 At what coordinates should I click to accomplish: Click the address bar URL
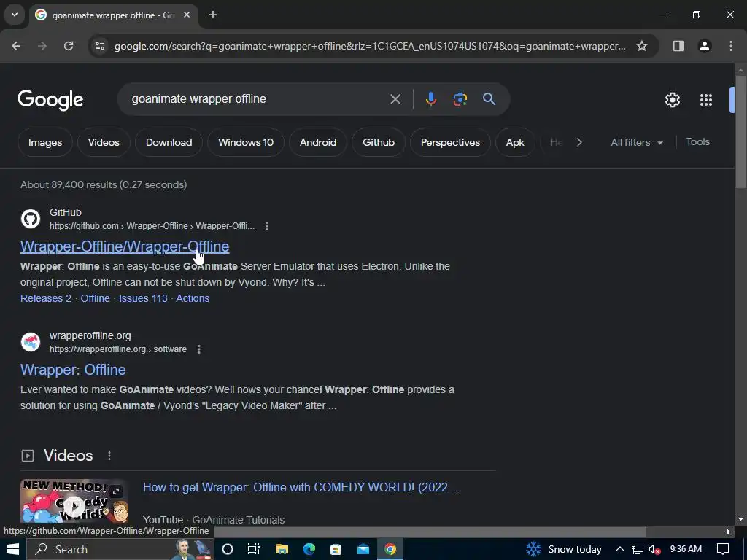370,46
